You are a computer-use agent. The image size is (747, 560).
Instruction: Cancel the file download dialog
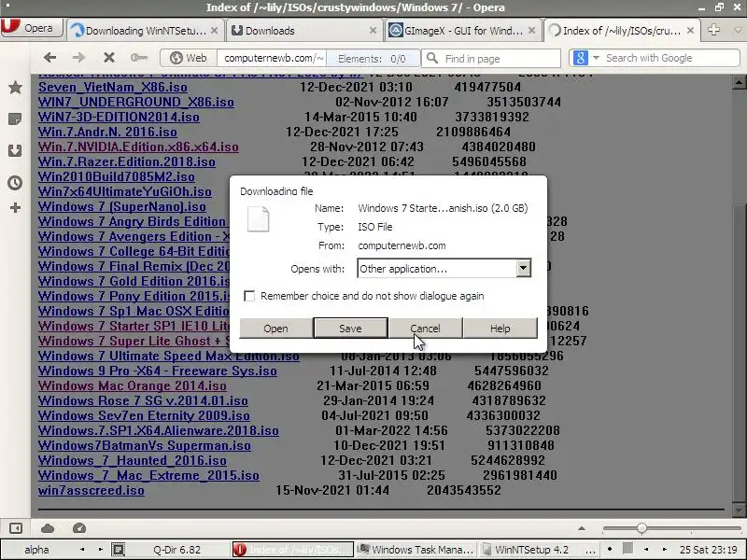[x=425, y=329]
